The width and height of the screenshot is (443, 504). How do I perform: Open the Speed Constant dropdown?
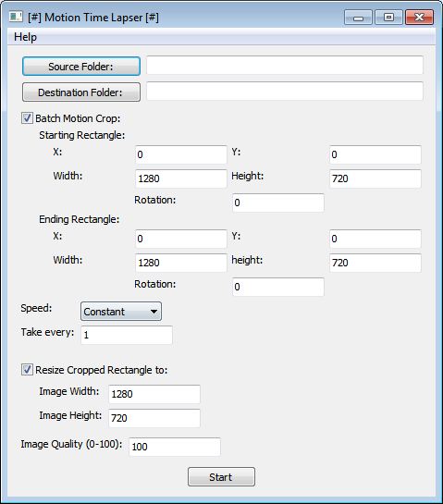(x=121, y=311)
